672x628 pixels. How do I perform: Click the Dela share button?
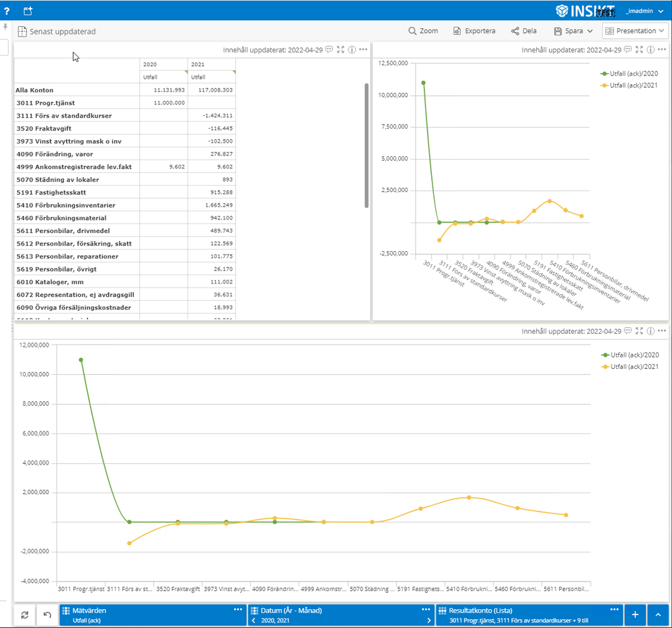click(524, 31)
